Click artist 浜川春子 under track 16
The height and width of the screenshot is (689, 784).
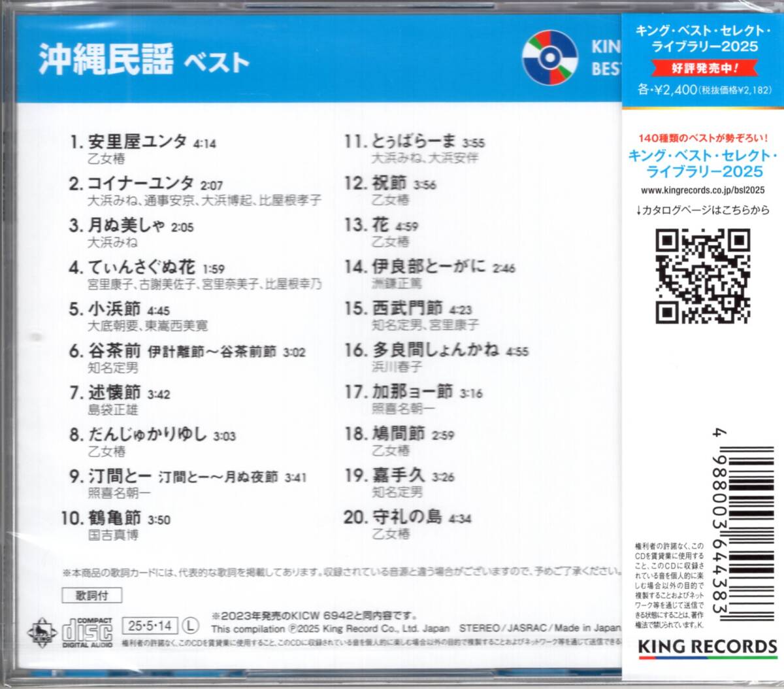[x=397, y=367]
